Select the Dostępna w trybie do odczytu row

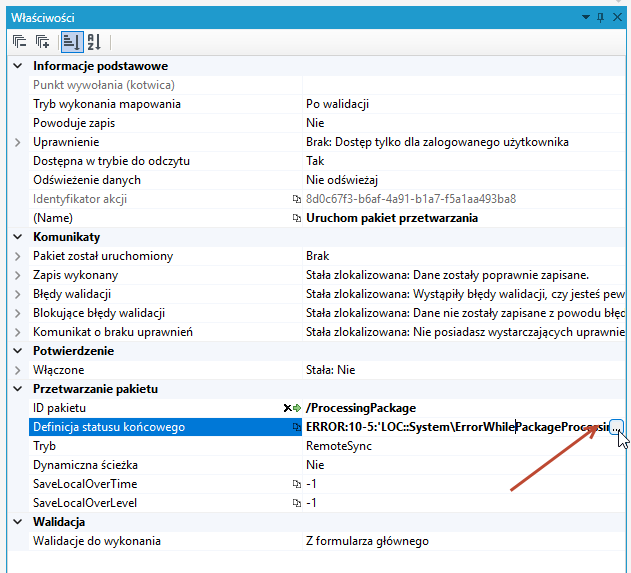[x=327, y=161]
